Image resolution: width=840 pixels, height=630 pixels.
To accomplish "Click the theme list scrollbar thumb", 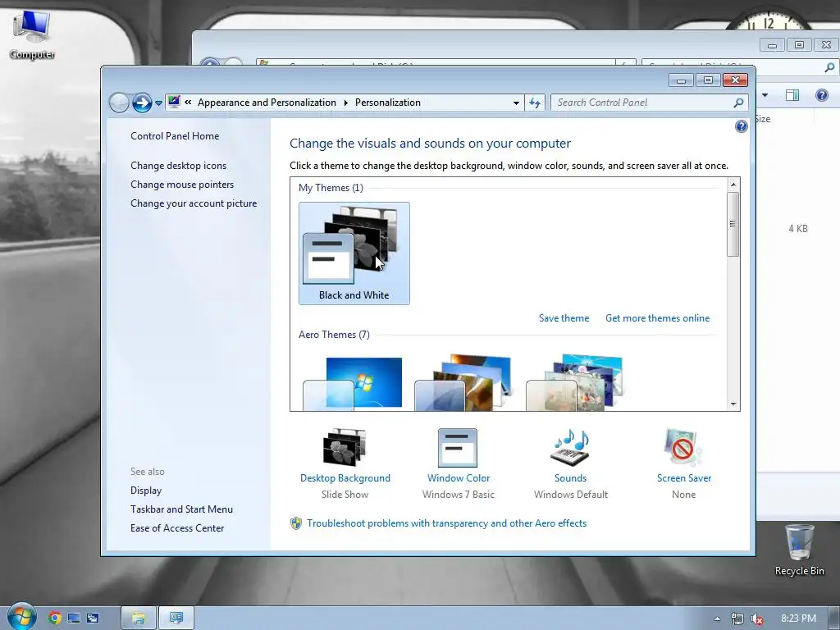I will [733, 224].
